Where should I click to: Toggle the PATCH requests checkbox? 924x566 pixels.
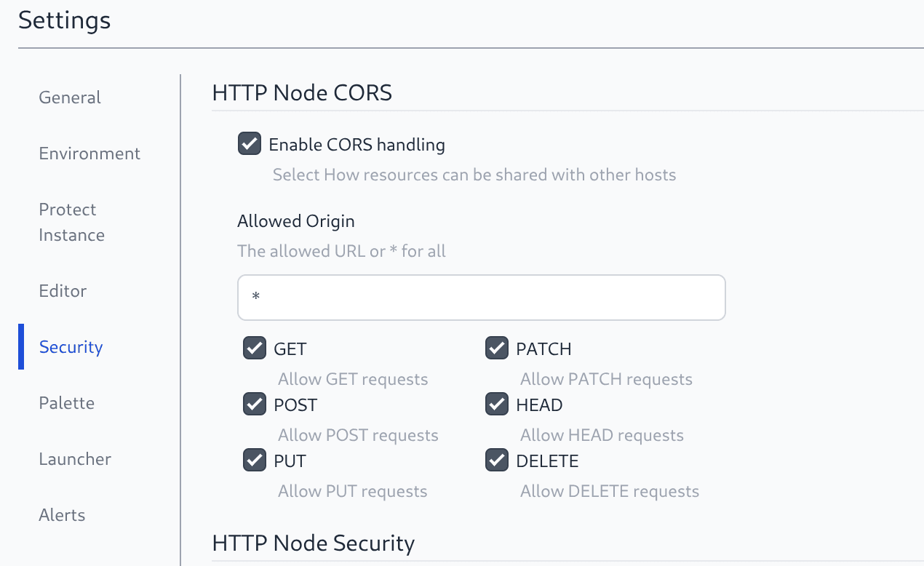pyautogui.click(x=496, y=348)
